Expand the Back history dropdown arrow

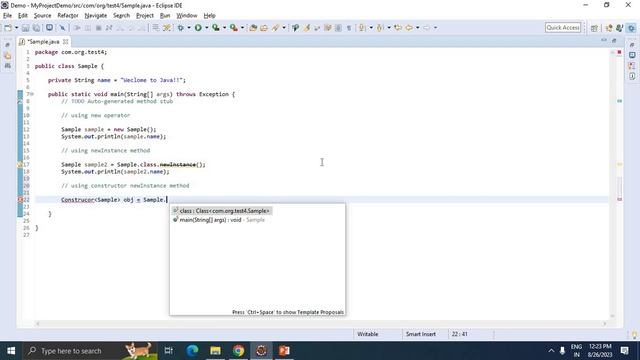tap(417, 28)
